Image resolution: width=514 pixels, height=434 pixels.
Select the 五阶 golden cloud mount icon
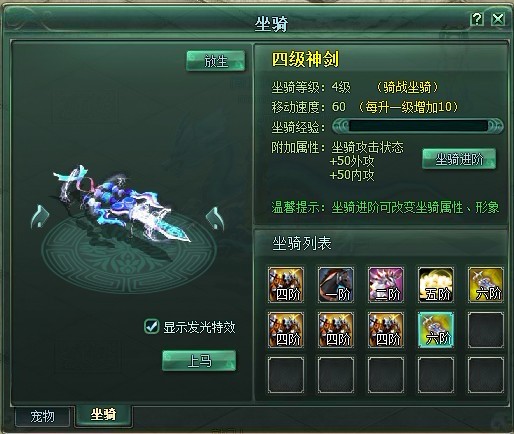[436, 285]
